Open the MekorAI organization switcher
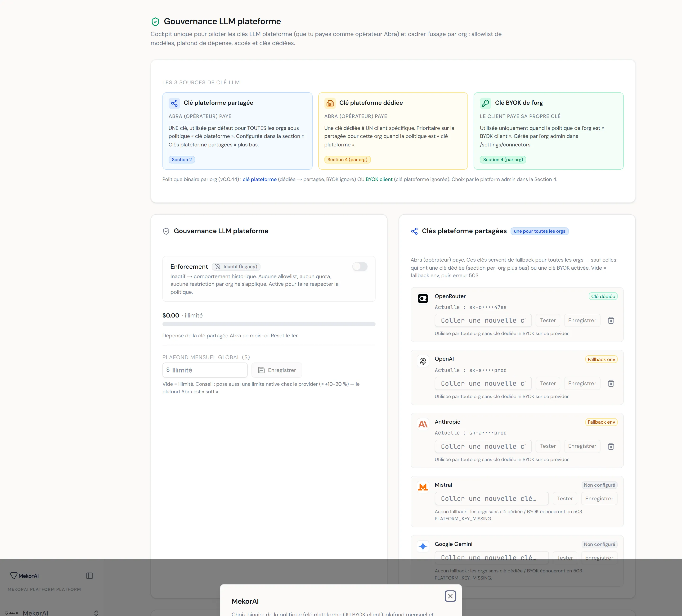 coord(52,613)
